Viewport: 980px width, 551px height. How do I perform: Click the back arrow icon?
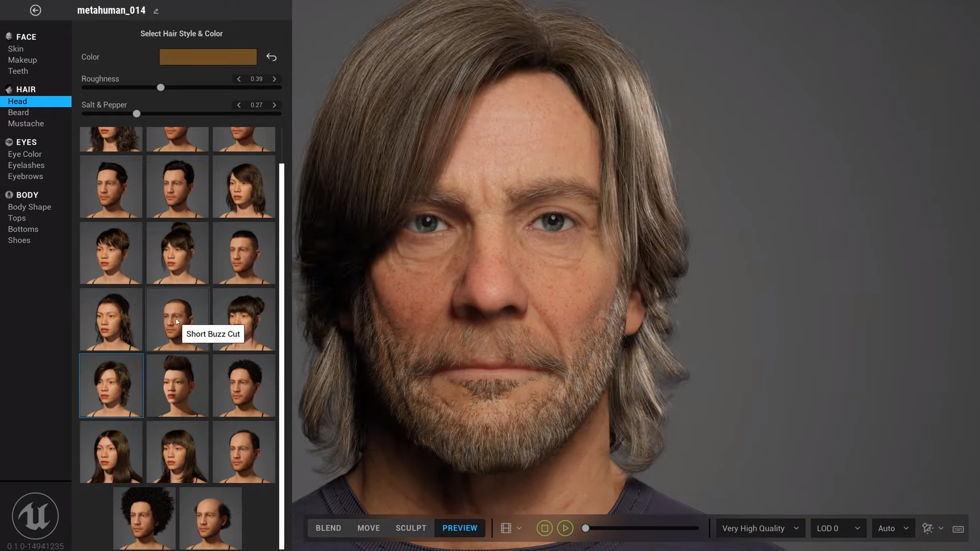(35, 10)
